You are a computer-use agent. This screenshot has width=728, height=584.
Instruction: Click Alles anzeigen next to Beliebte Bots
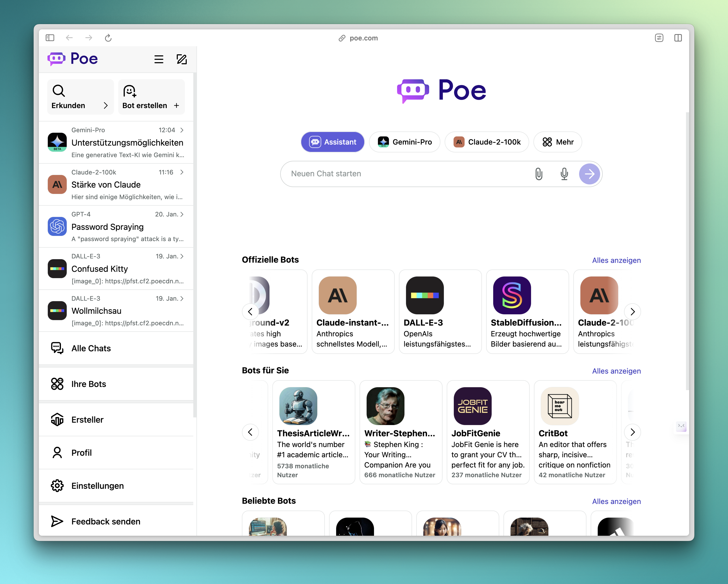click(x=616, y=501)
